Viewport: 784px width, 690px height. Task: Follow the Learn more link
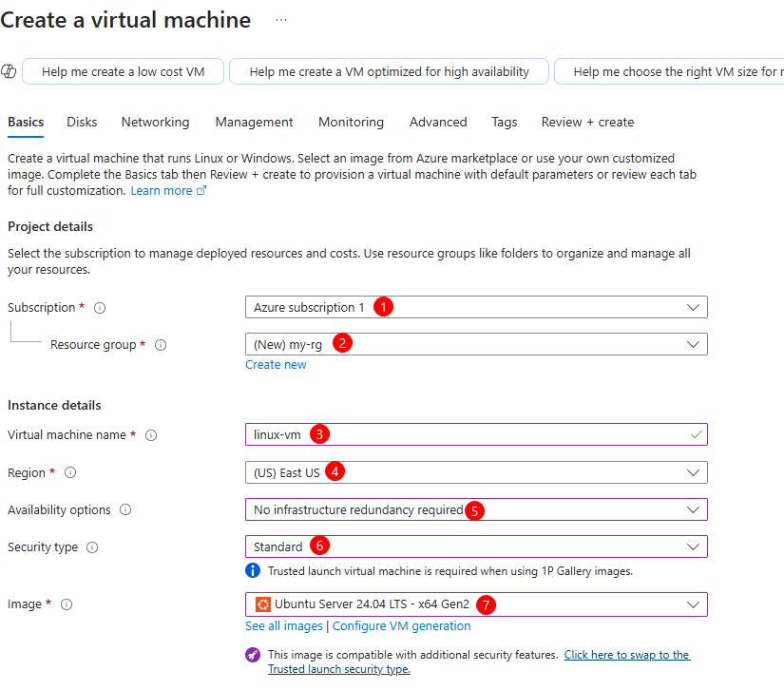(x=162, y=190)
